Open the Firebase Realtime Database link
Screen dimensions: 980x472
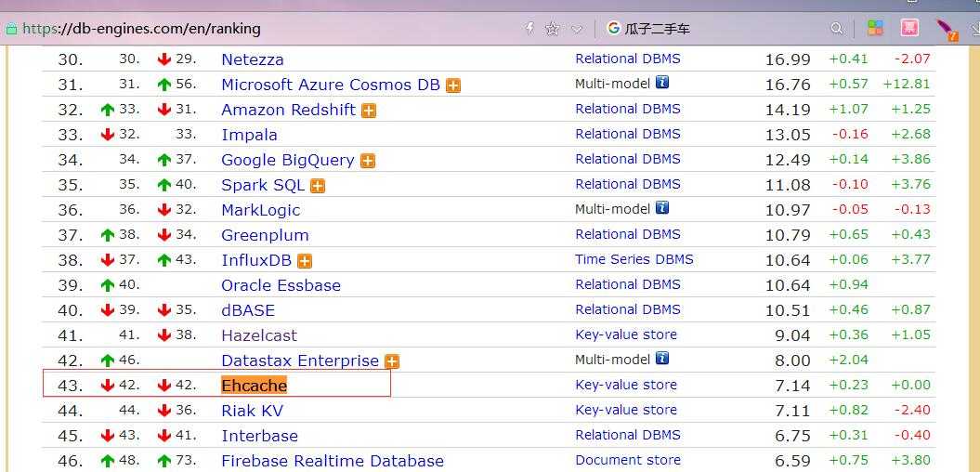(x=333, y=461)
